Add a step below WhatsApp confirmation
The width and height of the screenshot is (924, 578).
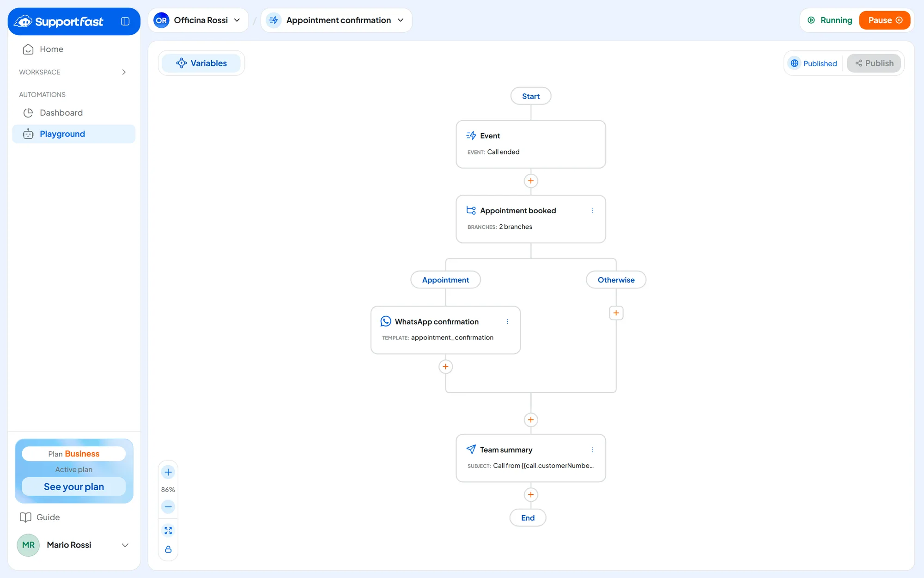pyautogui.click(x=445, y=367)
